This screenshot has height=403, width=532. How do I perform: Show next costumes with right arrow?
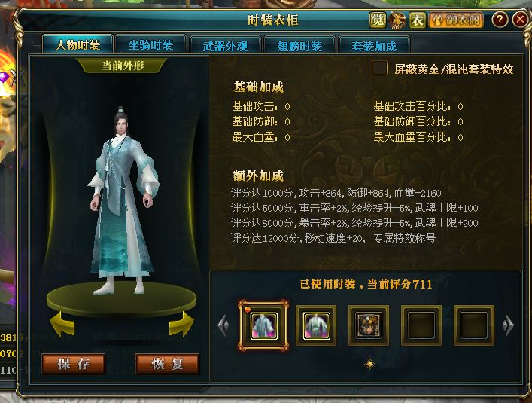(508, 325)
